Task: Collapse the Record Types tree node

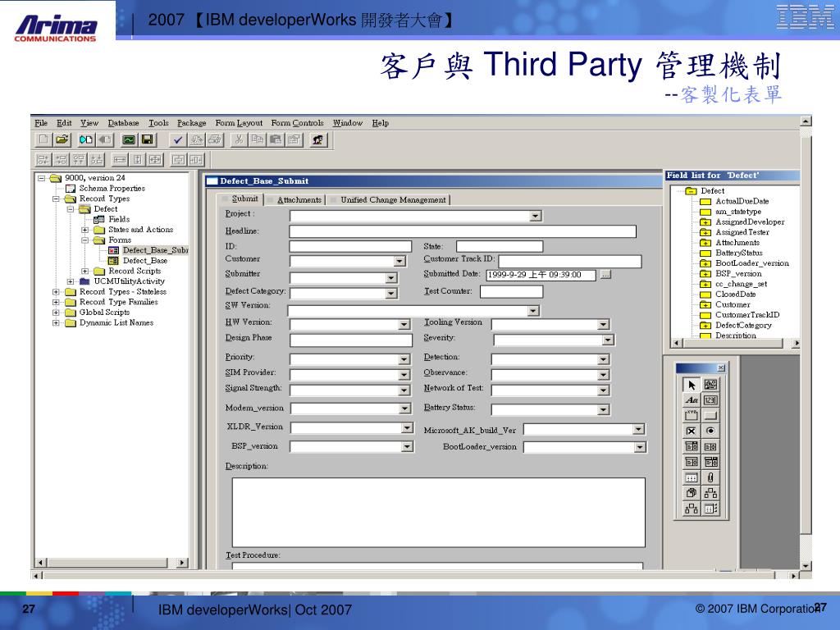Action: 56,199
